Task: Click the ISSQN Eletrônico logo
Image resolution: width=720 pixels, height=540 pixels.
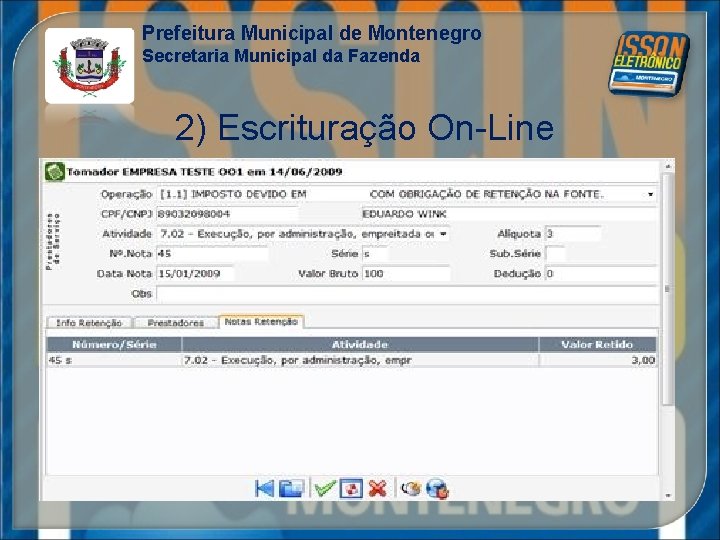Action: click(x=649, y=63)
